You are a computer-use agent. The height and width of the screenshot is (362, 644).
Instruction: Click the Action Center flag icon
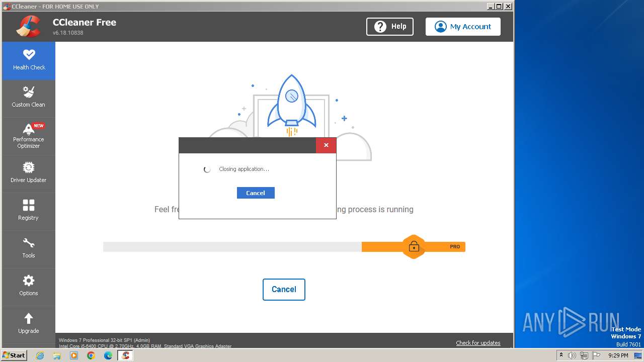(597, 355)
